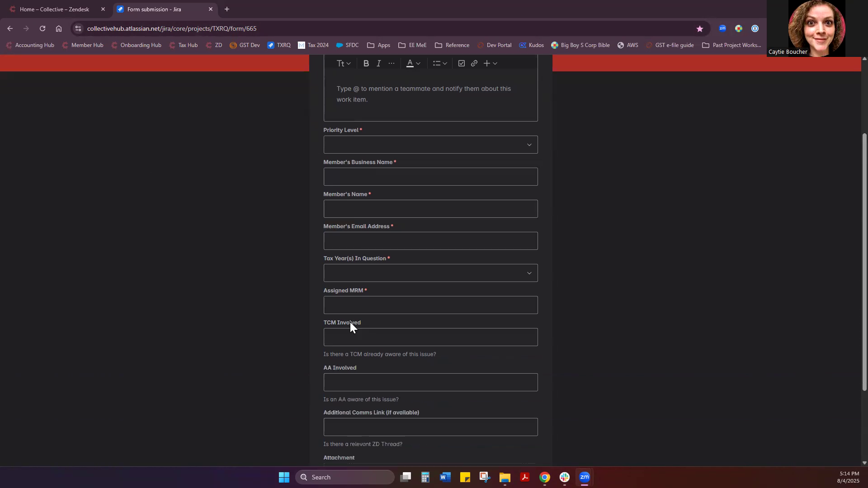The image size is (868, 488).
Task: Open the Tax Year(s) In Question dropdown
Action: 430,273
